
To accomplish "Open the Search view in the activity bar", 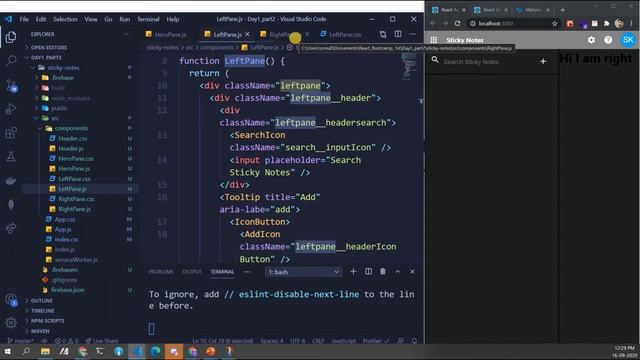I will coord(11,61).
